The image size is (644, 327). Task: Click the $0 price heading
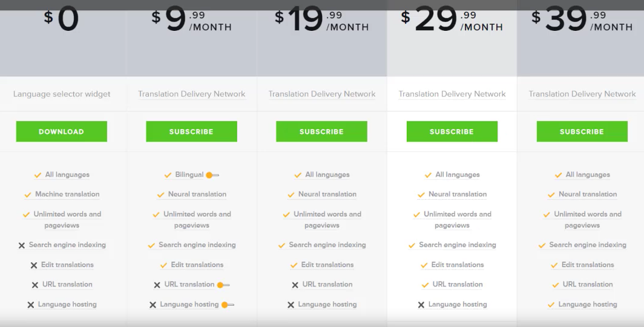coord(62,19)
